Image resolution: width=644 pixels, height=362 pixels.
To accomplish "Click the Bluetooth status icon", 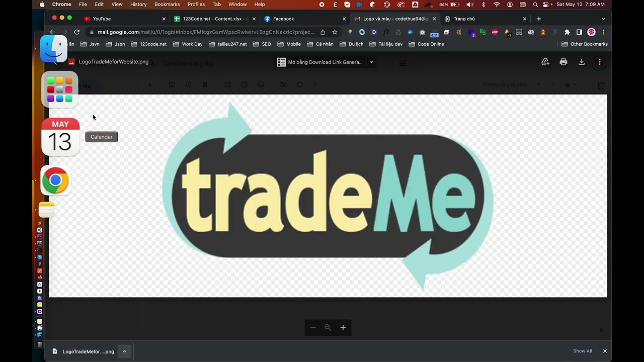I will click(x=484, y=4).
